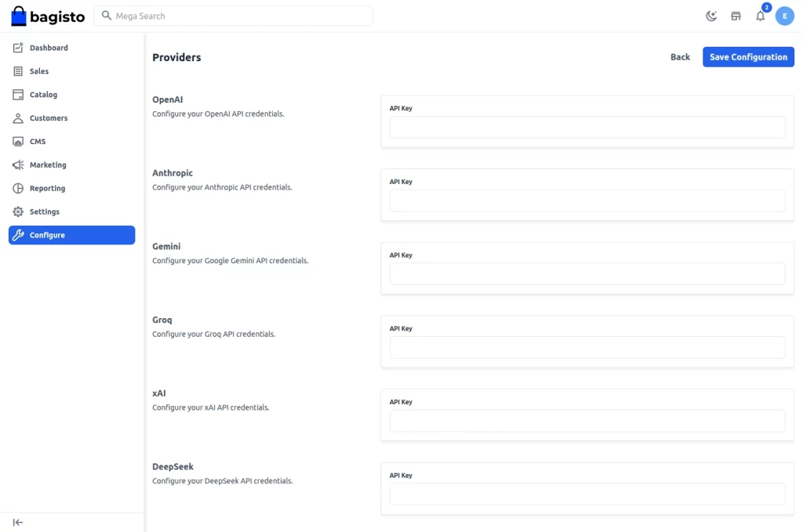
Task: Click the storefront icon in the top bar
Action: [736, 16]
